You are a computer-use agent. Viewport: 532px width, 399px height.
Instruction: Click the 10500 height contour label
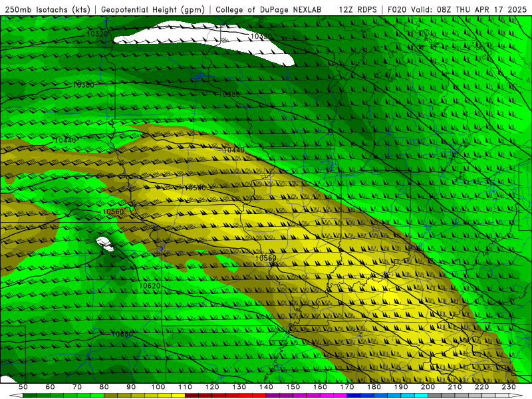(x=195, y=188)
